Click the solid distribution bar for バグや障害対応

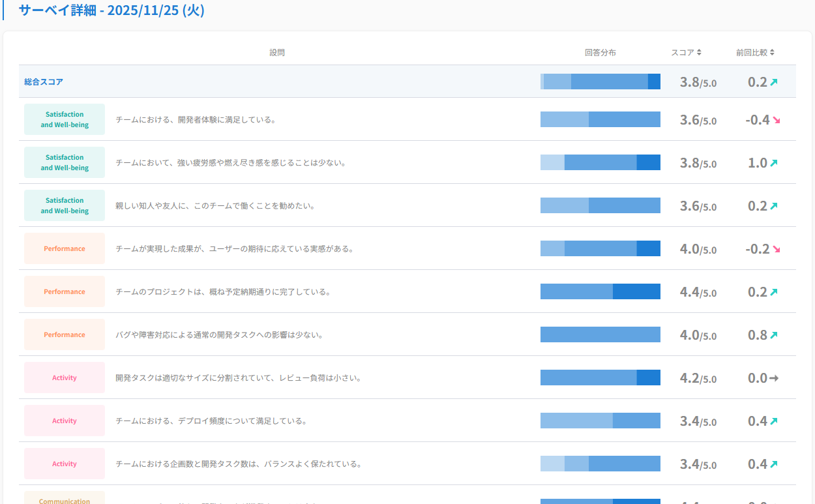pyautogui.click(x=600, y=334)
